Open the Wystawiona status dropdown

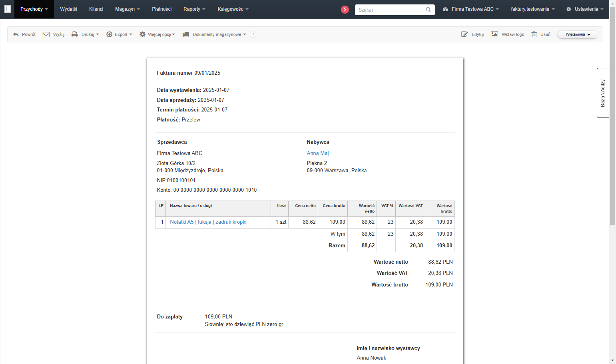[x=578, y=34]
